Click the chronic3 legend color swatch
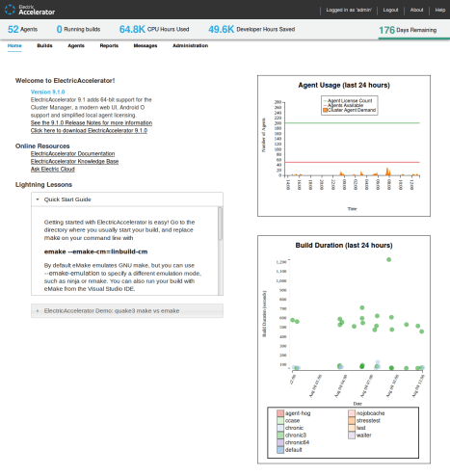This screenshot has width=450, height=476. (x=280, y=436)
